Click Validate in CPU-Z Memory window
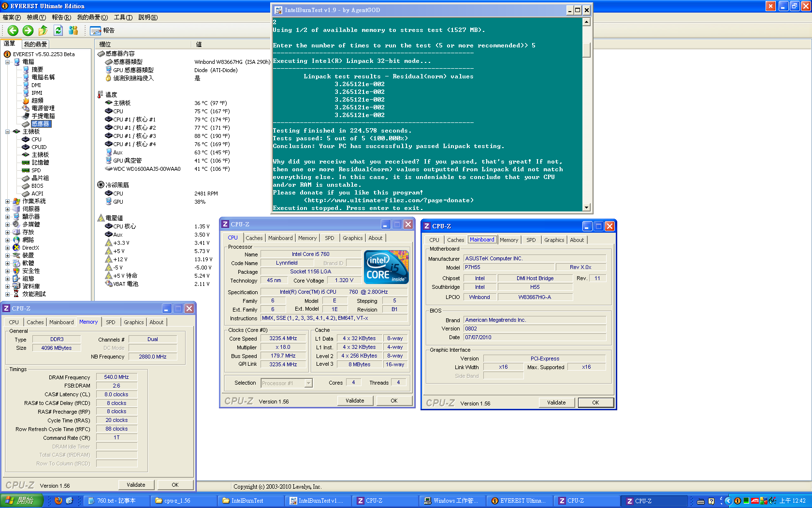 pyautogui.click(x=136, y=485)
